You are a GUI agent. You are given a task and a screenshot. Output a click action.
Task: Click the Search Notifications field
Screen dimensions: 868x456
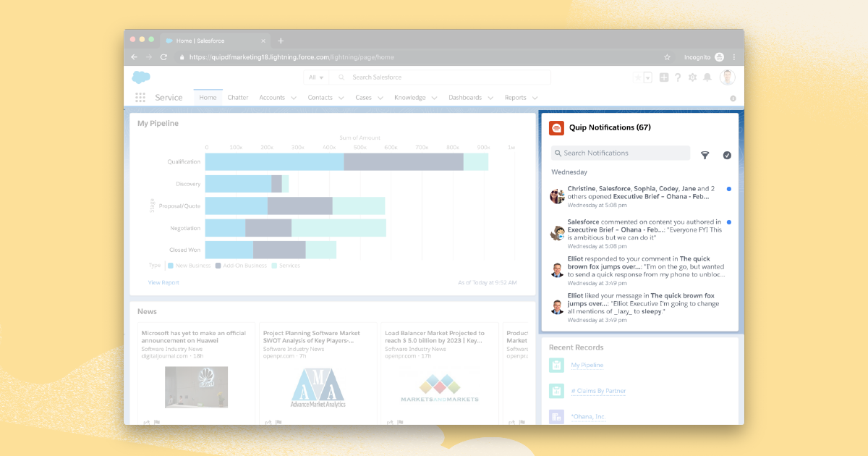621,153
